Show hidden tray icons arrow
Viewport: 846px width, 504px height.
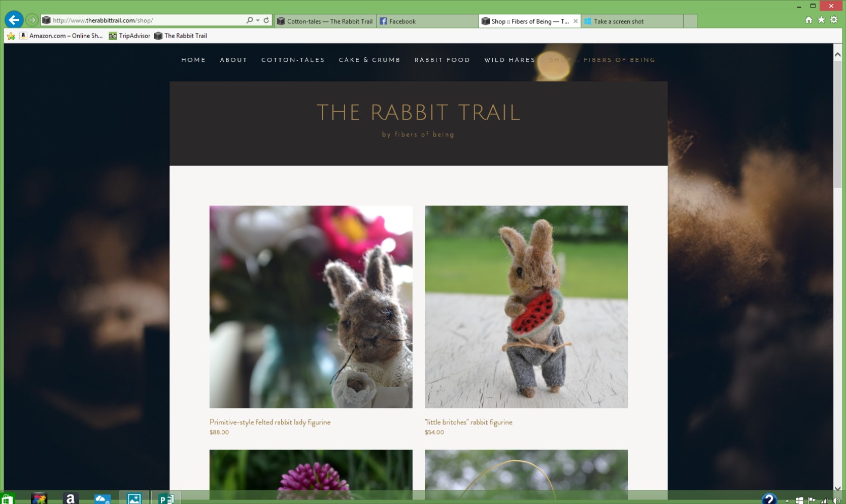click(x=787, y=501)
